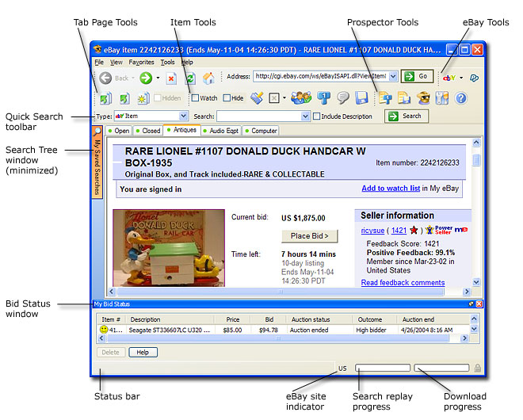This screenshot has height=420, width=523.
Task: Open the Type Item dropdown
Action: [x=183, y=116]
